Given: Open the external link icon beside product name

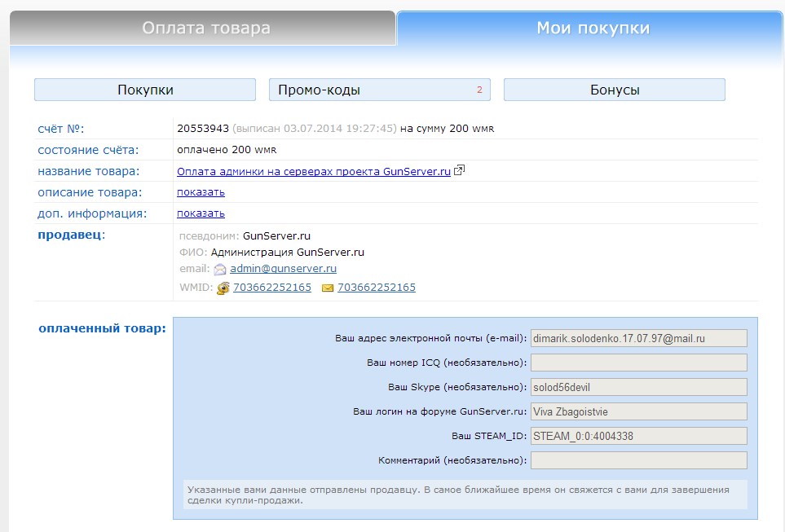Looking at the screenshot, I should (x=460, y=171).
